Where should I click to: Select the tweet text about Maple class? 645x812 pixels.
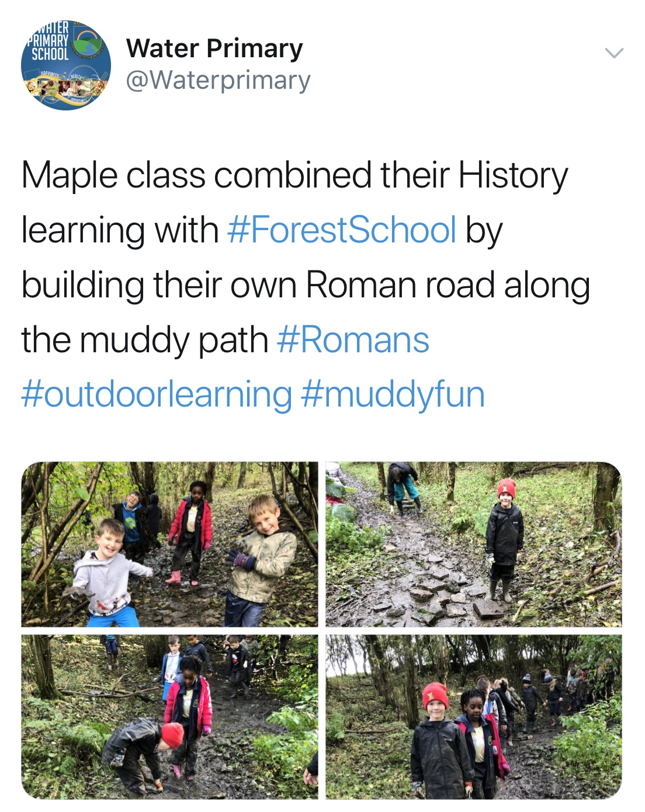(306, 284)
